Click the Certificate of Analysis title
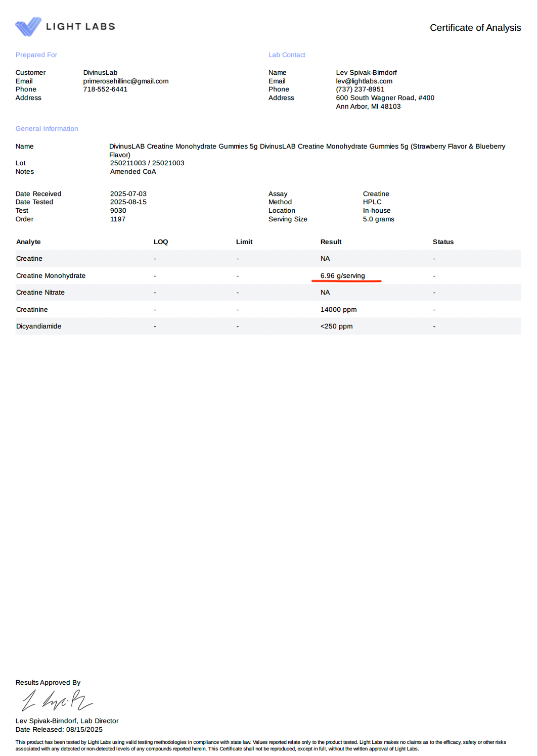This screenshot has height=756, width=538. 475,28
